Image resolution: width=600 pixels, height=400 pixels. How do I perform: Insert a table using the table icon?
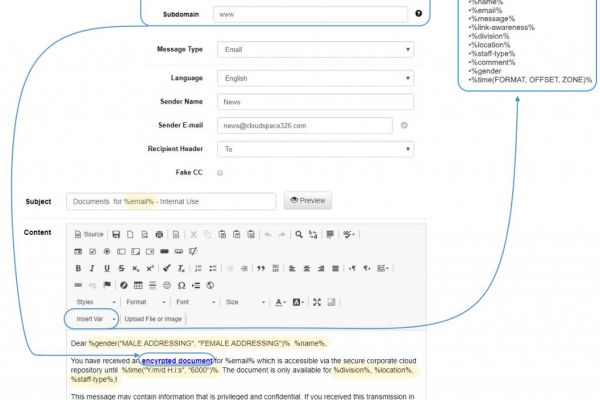pos(138,285)
